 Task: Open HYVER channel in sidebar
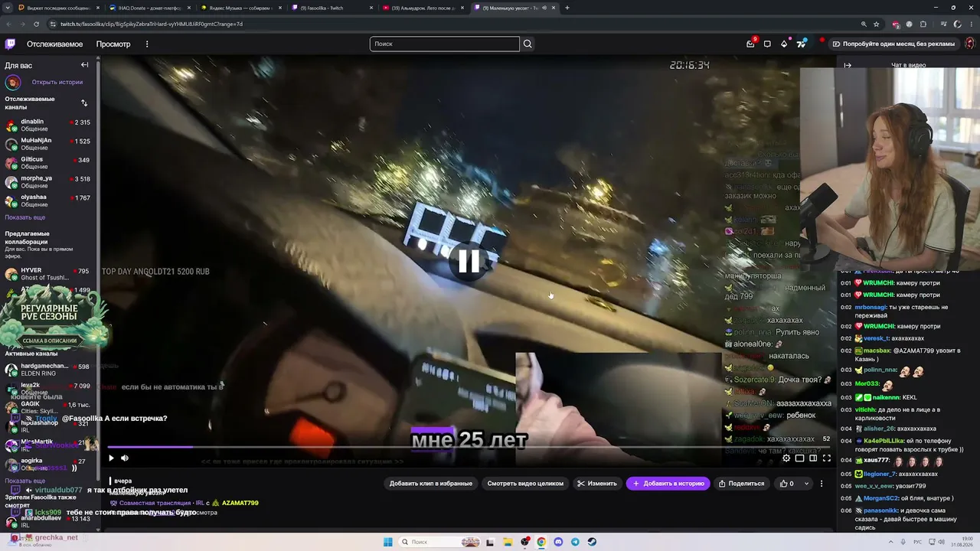click(x=48, y=274)
